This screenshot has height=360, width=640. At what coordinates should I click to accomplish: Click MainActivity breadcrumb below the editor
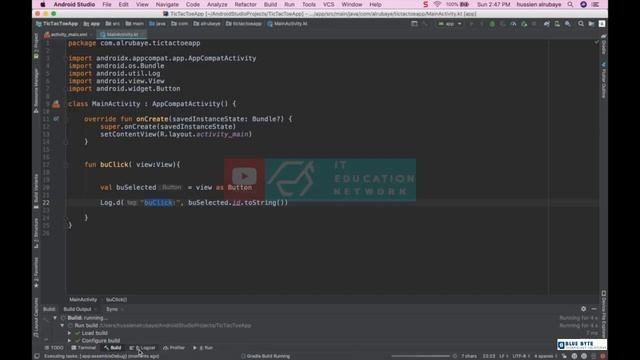pyautogui.click(x=83, y=300)
